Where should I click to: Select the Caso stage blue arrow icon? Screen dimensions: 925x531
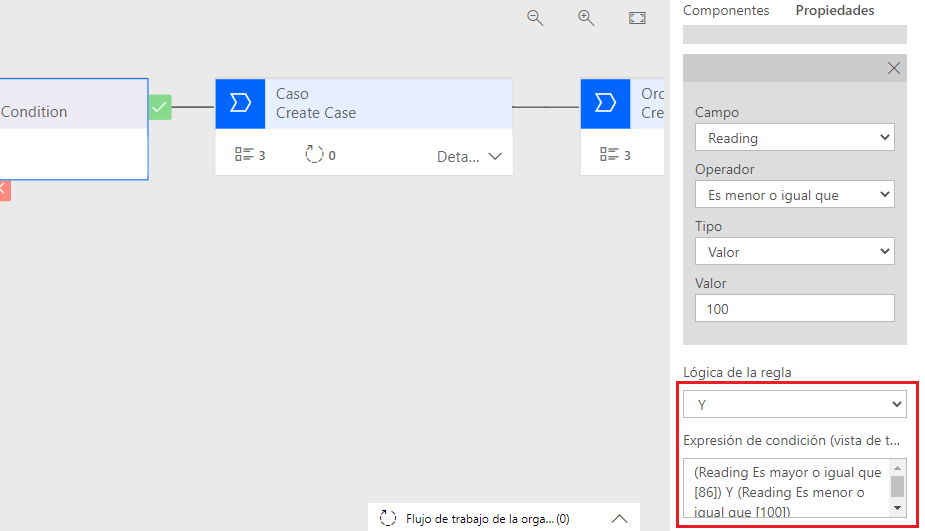(240, 103)
